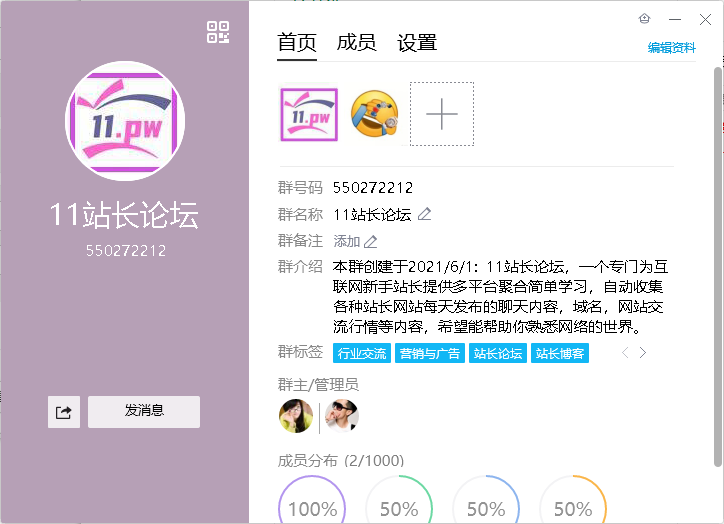Select the 首页 tab
724x524 pixels.
[297, 42]
